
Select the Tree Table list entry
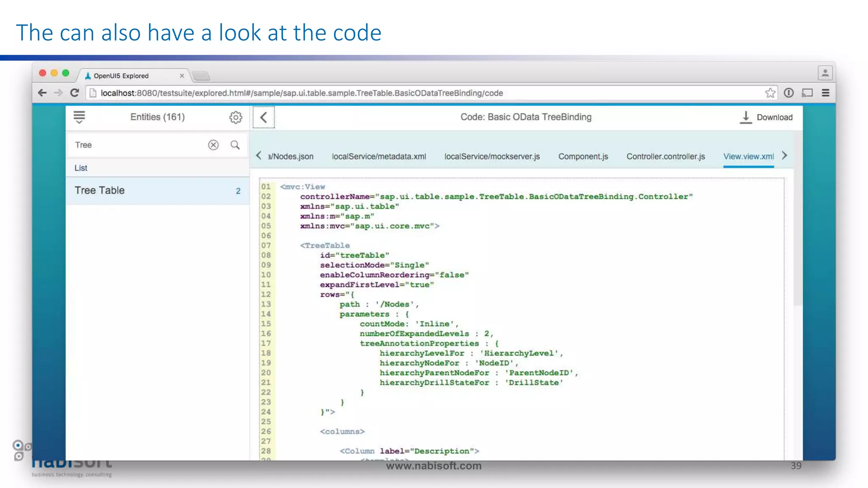click(158, 191)
